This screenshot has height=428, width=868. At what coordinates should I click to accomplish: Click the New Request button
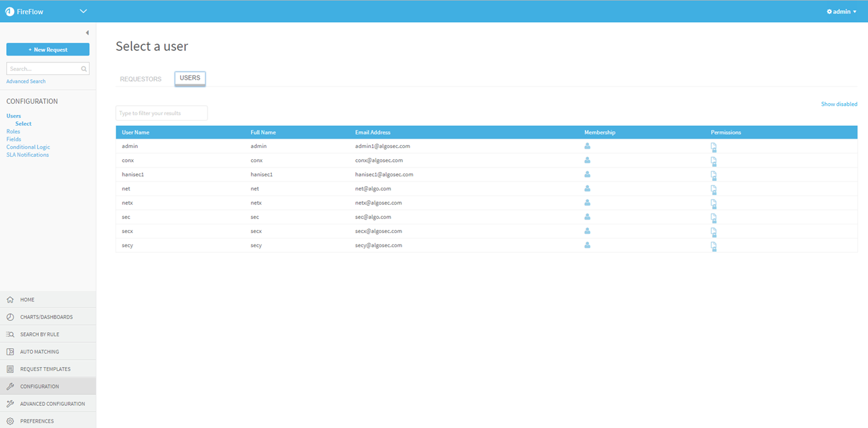coord(48,50)
